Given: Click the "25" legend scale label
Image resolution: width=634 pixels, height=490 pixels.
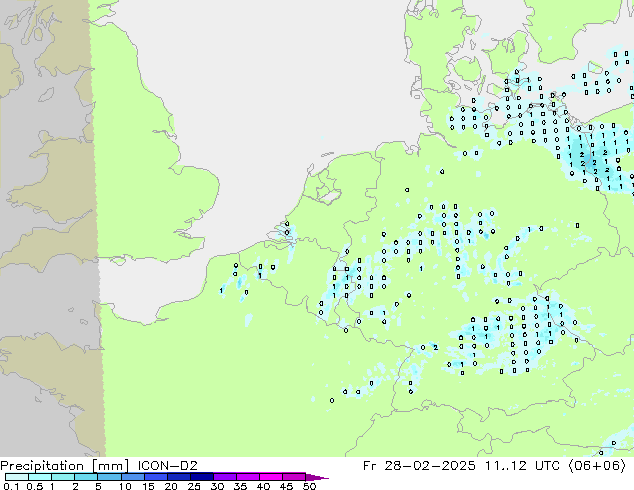Looking at the screenshot, I should point(194,486).
